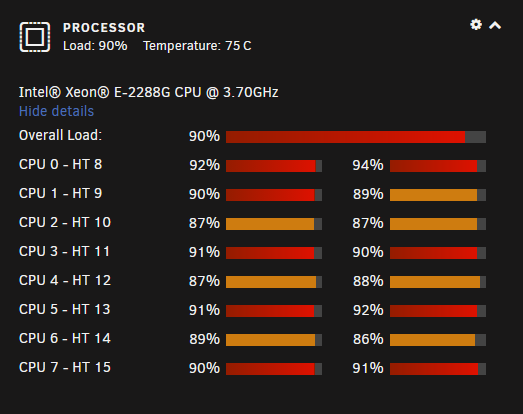The height and width of the screenshot is (414, 523).
Task: Click HT 8 load bar at 94%
Action: coord(438,166)
